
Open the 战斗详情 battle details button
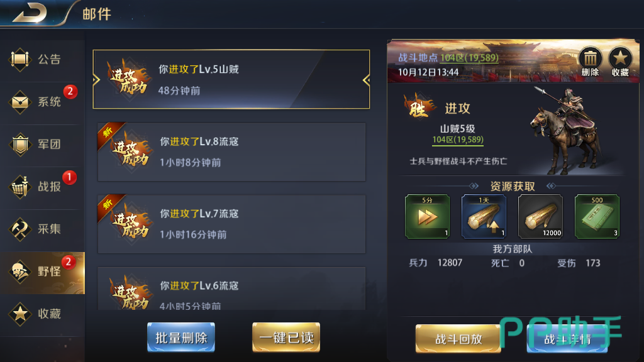(x=567, y=339)
